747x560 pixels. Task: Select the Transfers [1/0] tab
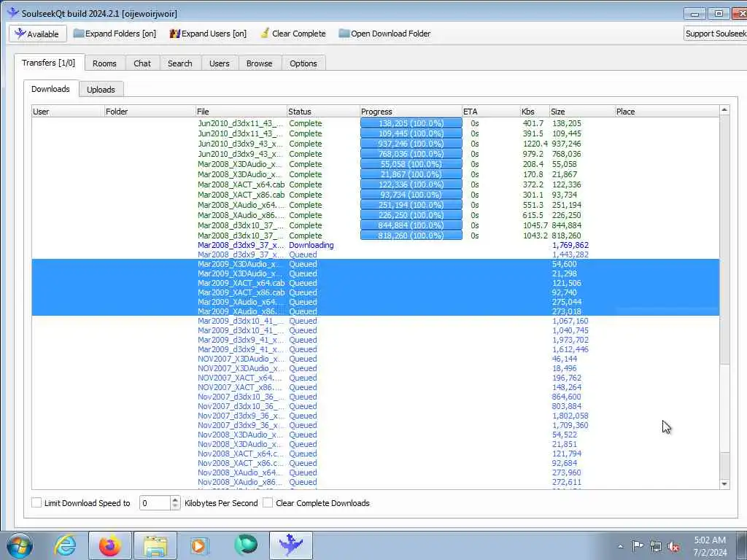point(49,63)
